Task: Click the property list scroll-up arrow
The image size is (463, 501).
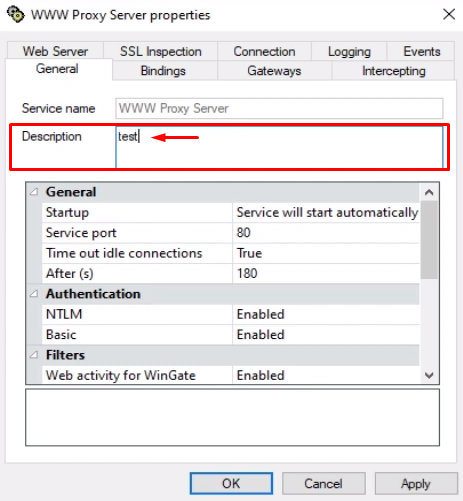Action: click(429, 192)
